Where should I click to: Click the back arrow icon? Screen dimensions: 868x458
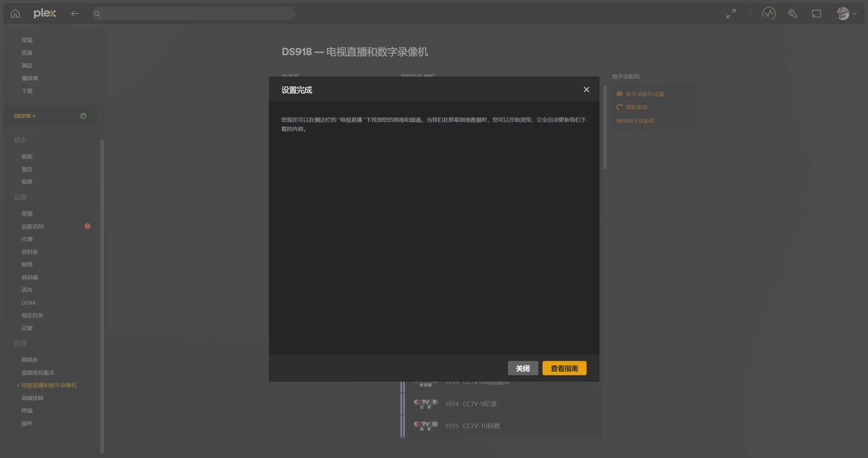pos(75,14)
